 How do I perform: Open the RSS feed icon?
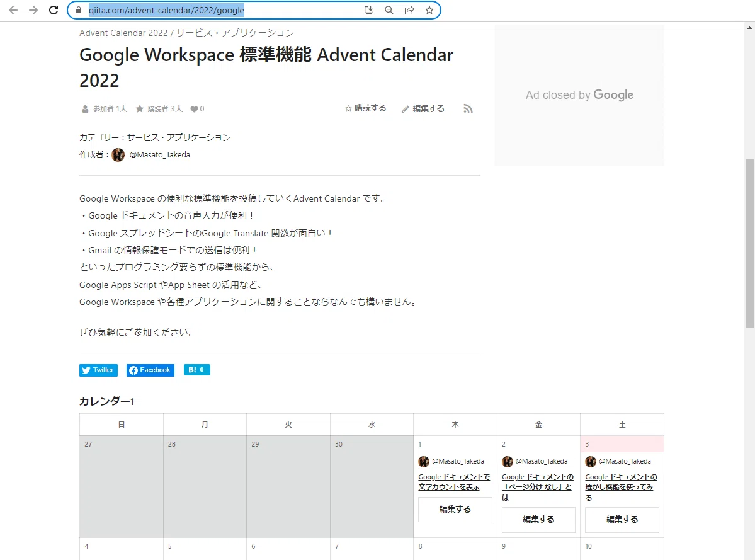(x=468, y=109)
